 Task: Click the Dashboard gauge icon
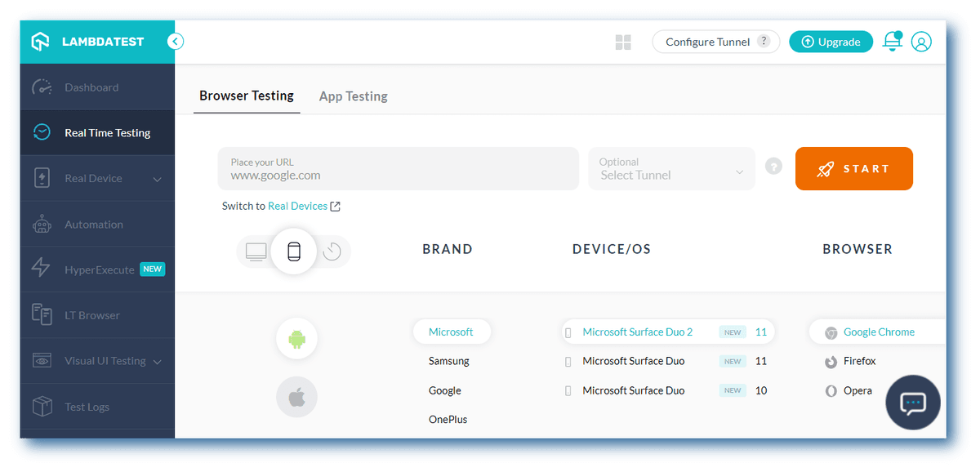pos(42,87)
